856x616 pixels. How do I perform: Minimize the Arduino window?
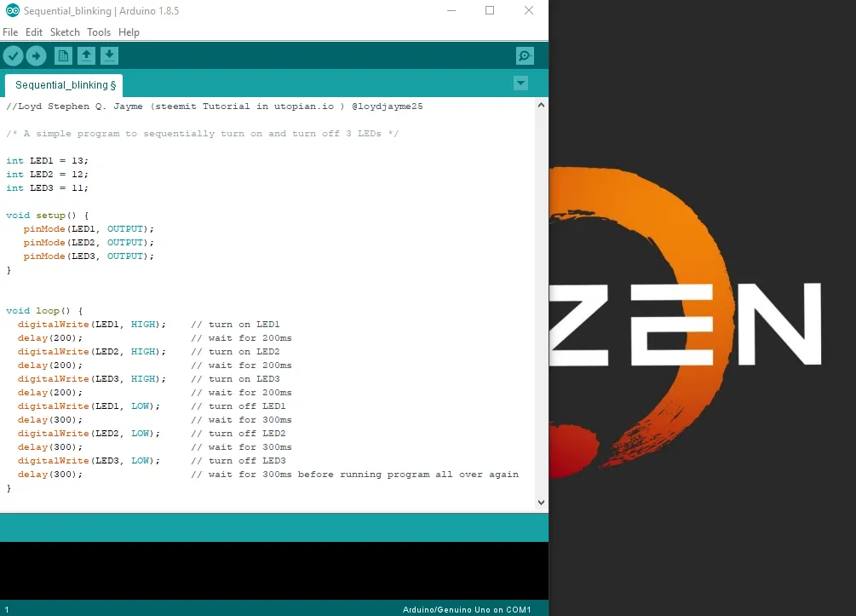click(451, 10)
